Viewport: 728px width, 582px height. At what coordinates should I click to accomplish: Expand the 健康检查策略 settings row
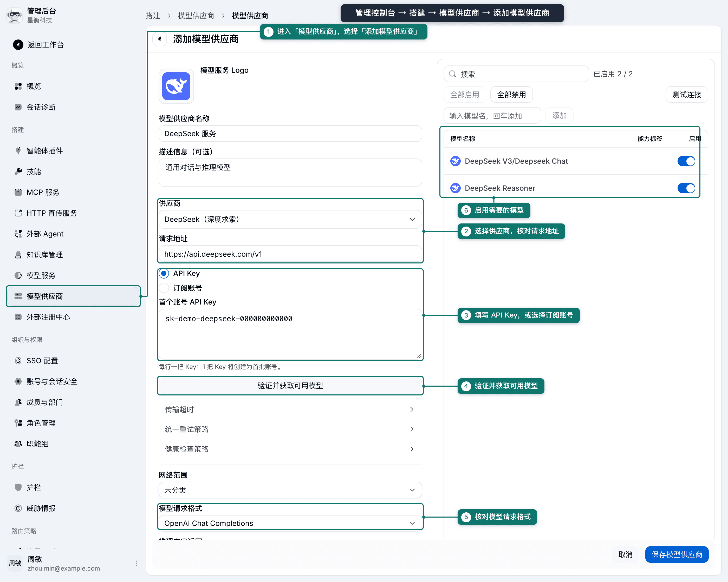coord(290,449)
